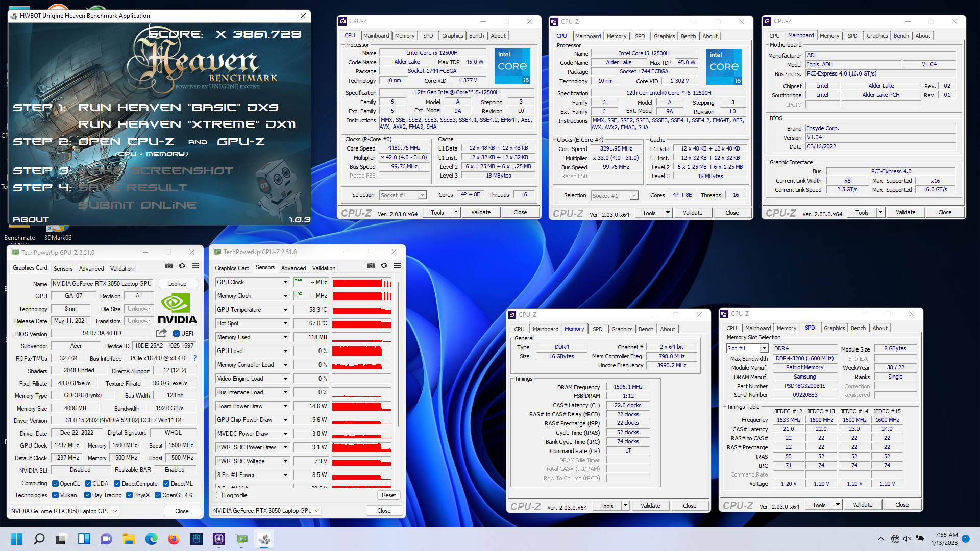980x551 pixels.
Task: Open Graphics tab in CPU-Z Mainboard window
Action: point(877,36)
